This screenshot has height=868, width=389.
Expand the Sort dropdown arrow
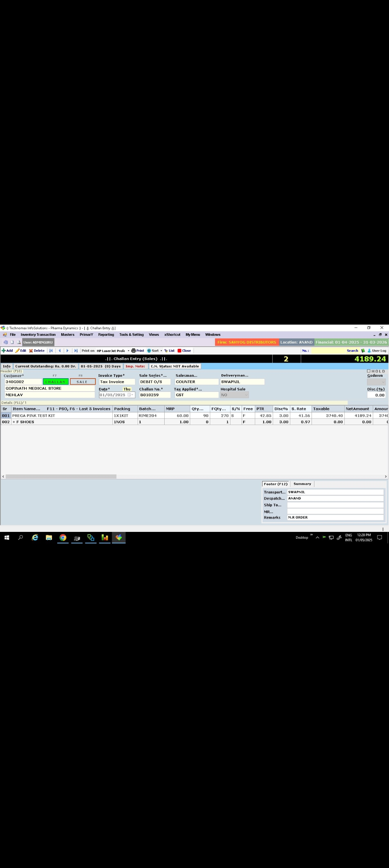161,351
